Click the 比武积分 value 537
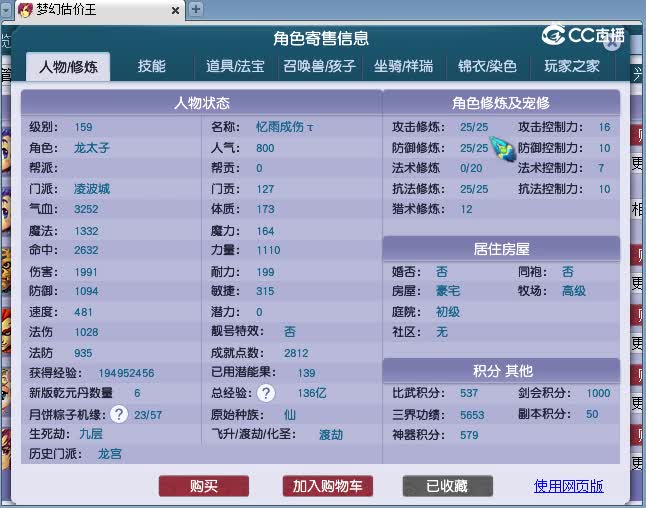 (x=469, y=393)
